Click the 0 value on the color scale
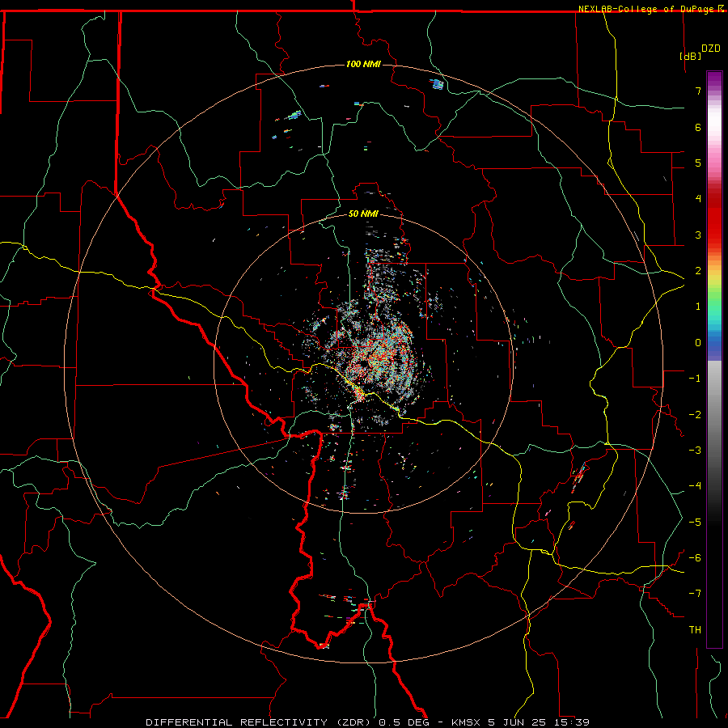 [x=698, y=343]
